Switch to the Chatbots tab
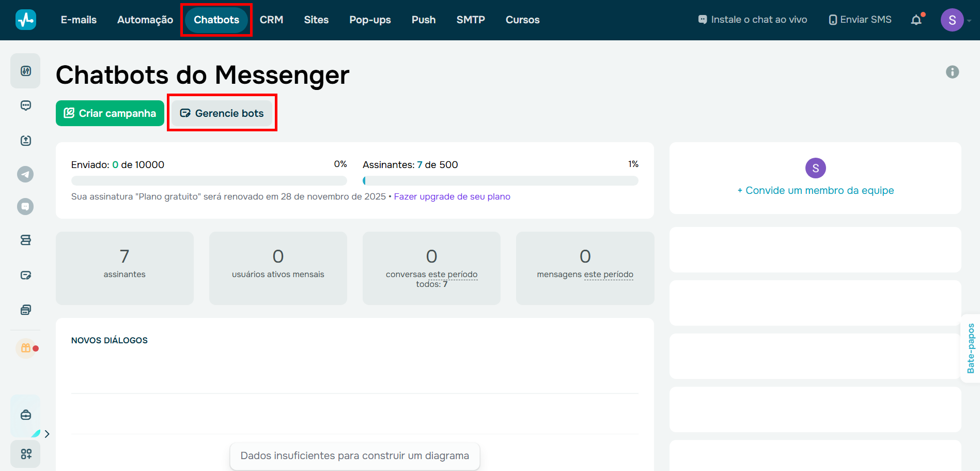The width and height of the screenshot is (980, 471). click(215, 20)
